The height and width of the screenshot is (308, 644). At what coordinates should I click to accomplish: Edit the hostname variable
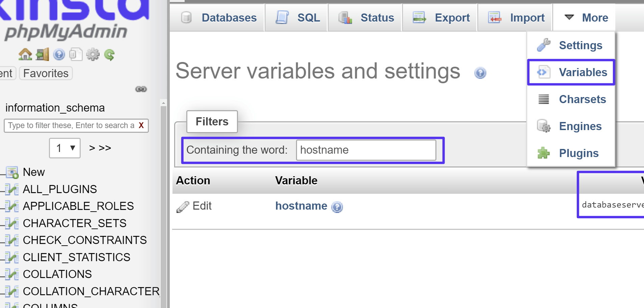pyautogui.click(x=194, y=206)
